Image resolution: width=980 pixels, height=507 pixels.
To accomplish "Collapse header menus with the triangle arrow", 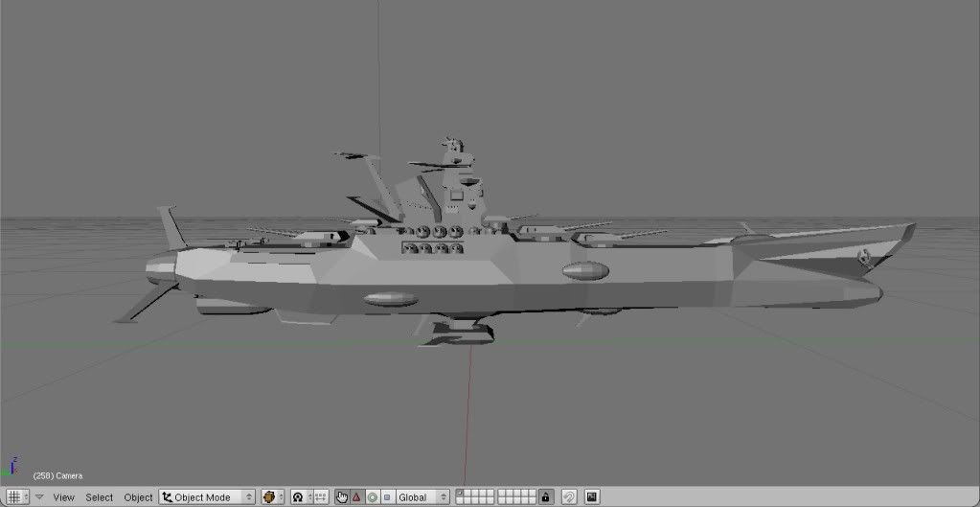I will tap(39, 497).
